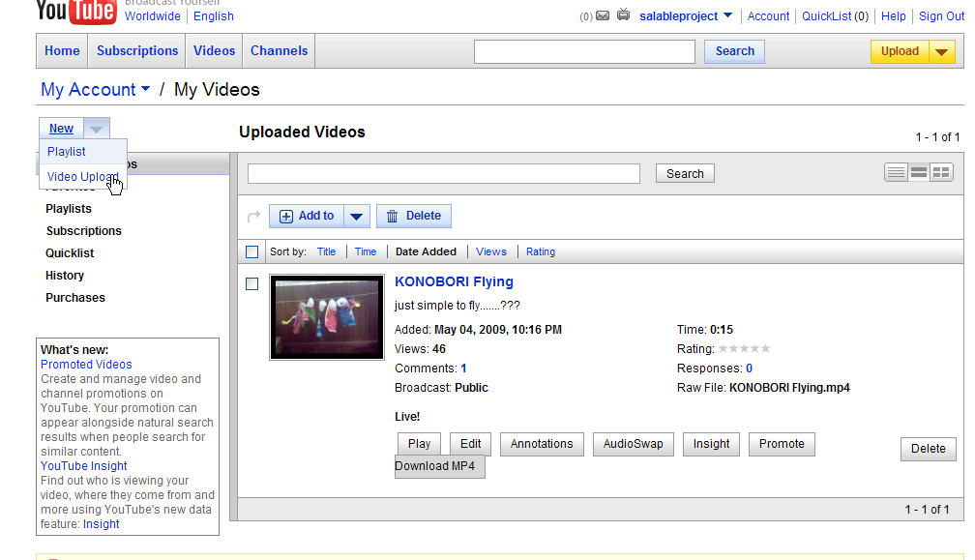Sort videos by Time
Screen dimensions: 975x560
pyautogui.click(x=366, y=251)
